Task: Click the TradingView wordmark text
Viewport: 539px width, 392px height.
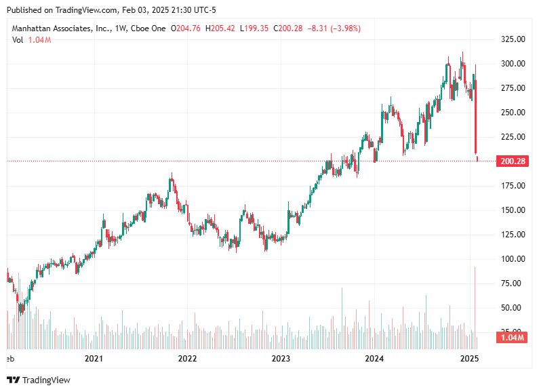Action: click(x=46, y=380)
